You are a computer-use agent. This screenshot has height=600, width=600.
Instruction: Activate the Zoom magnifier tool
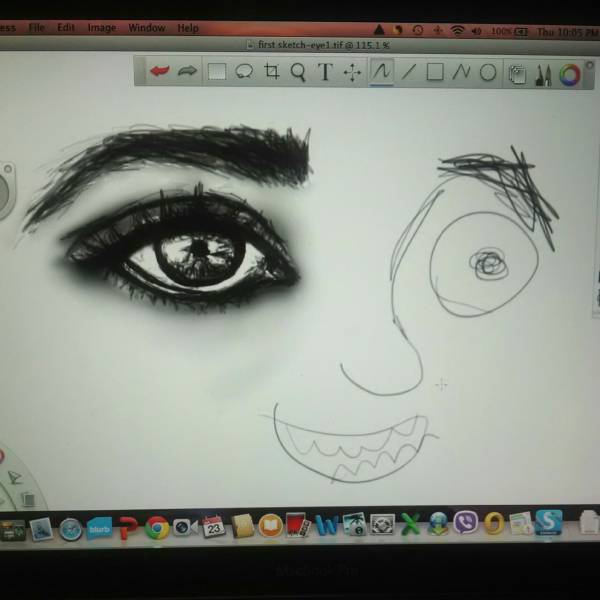click(298, 71)
